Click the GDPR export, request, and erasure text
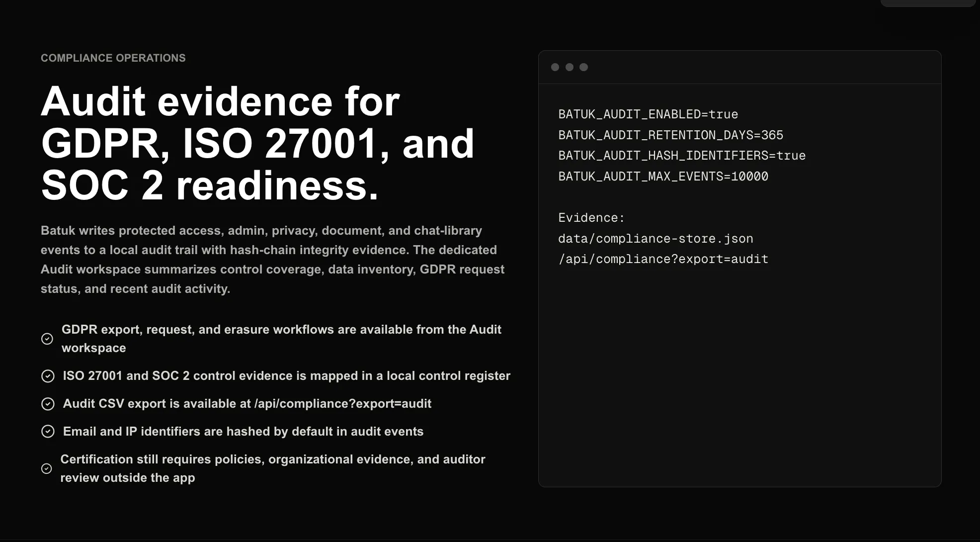This screenshot has height=542, width=980. click(x=281, y=339)
